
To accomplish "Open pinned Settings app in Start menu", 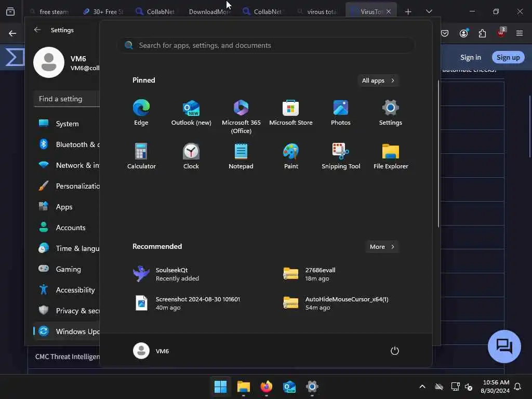I will [x=391, y=113].
